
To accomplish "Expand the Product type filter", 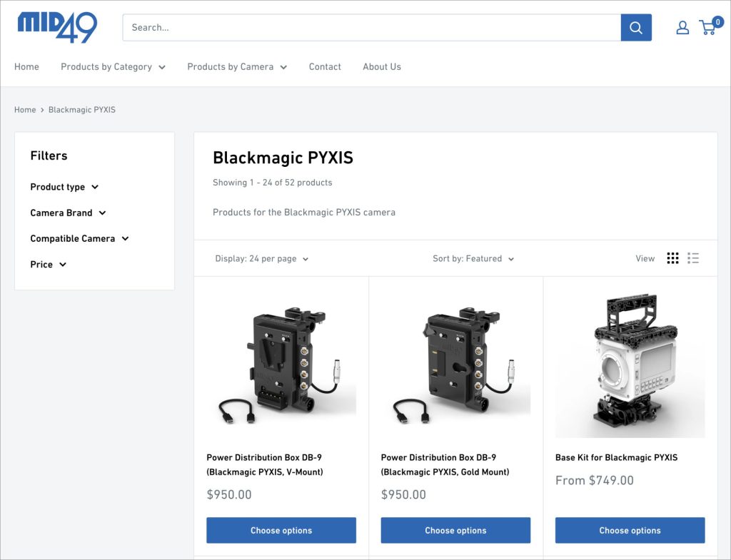I will (64, 187).
